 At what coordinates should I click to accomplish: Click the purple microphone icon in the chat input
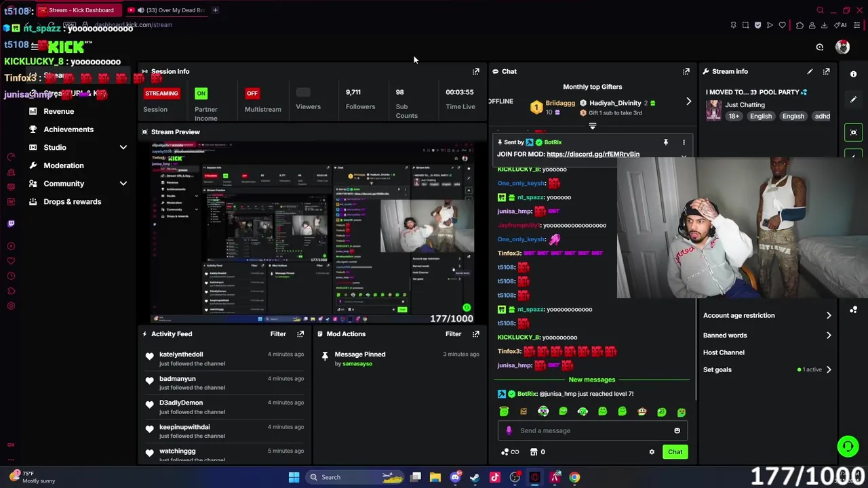[x=509, y=430]
